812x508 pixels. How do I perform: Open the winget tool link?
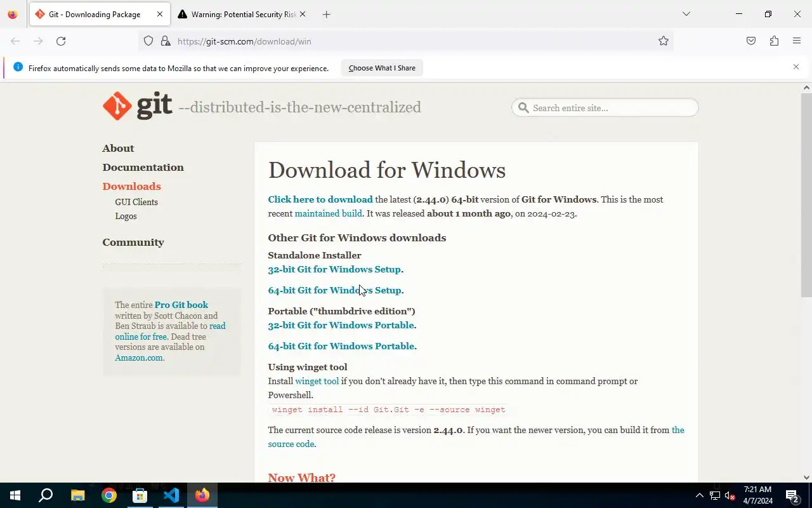317,381
